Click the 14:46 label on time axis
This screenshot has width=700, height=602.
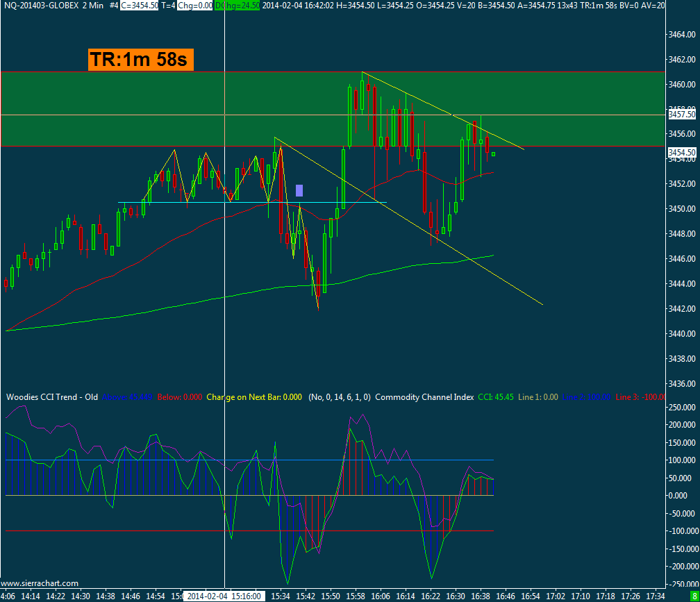click(131, 596)
